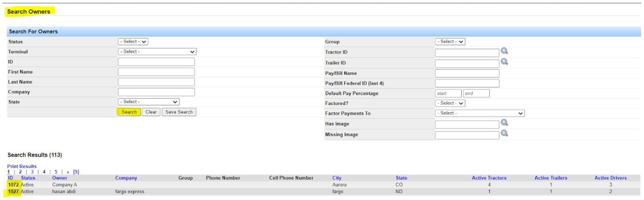Screen dimensions: 644x200
Task: Click the Search button
Action: tap(129, 112)
